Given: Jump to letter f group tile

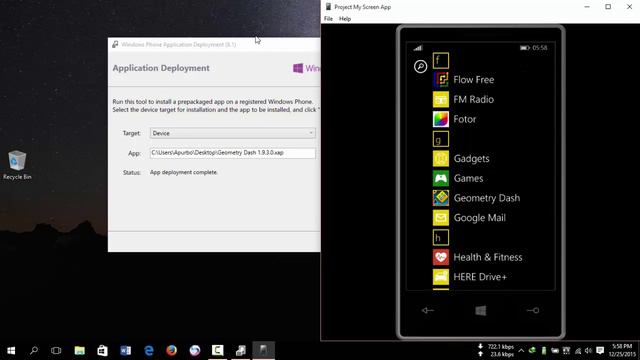Looking at the screenshot, I should 441,60.
